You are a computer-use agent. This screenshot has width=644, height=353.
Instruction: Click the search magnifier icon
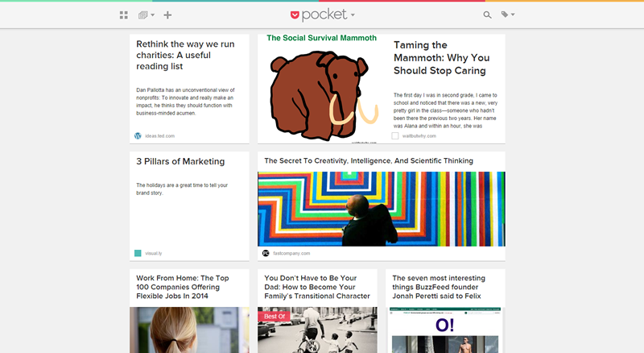click(x=487, y=15)
